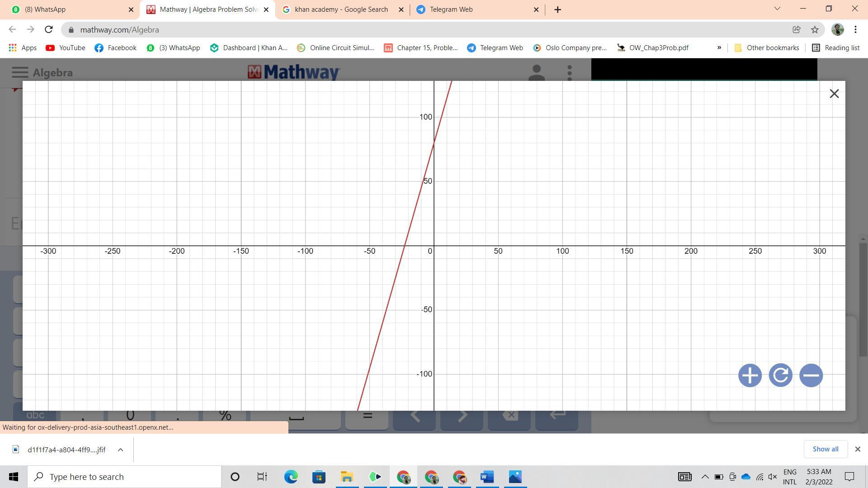Open Chrome three-dot menu
Screen dimensions: 868x488
coord(855,30)
